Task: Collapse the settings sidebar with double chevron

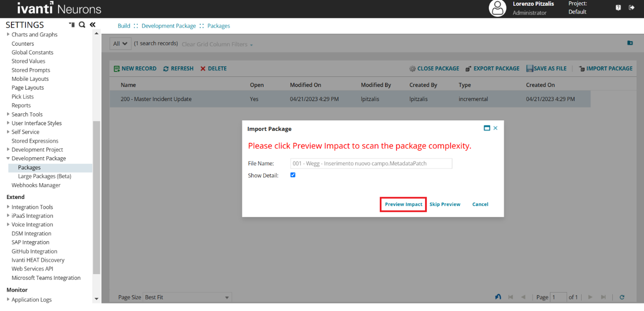Action: click(x=92, y=25)
